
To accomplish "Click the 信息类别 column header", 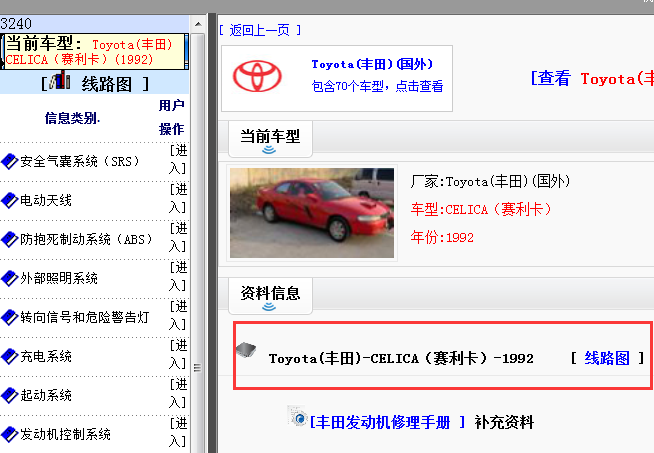I will pyautogui.click(x=72, y=118).
